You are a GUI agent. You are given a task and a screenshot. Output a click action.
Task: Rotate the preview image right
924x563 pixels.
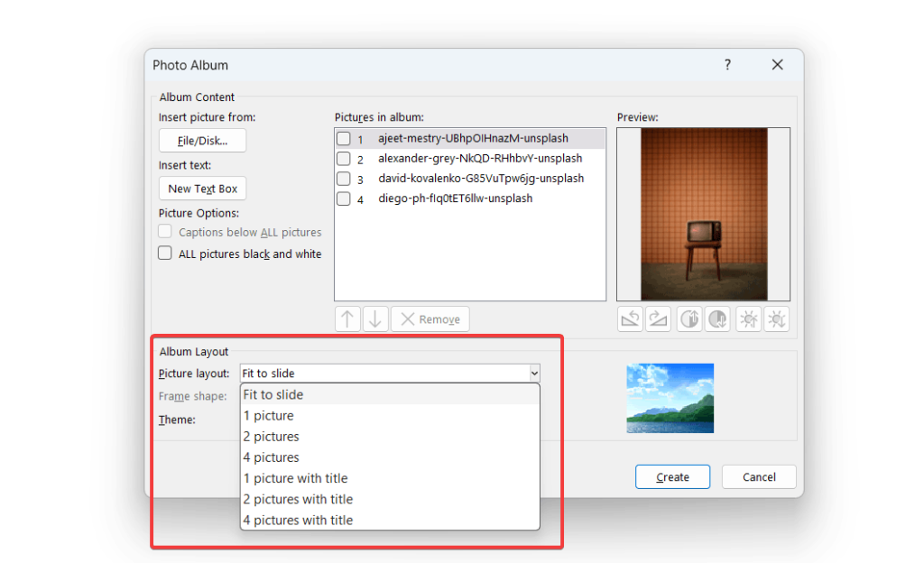tap(658, 318)
